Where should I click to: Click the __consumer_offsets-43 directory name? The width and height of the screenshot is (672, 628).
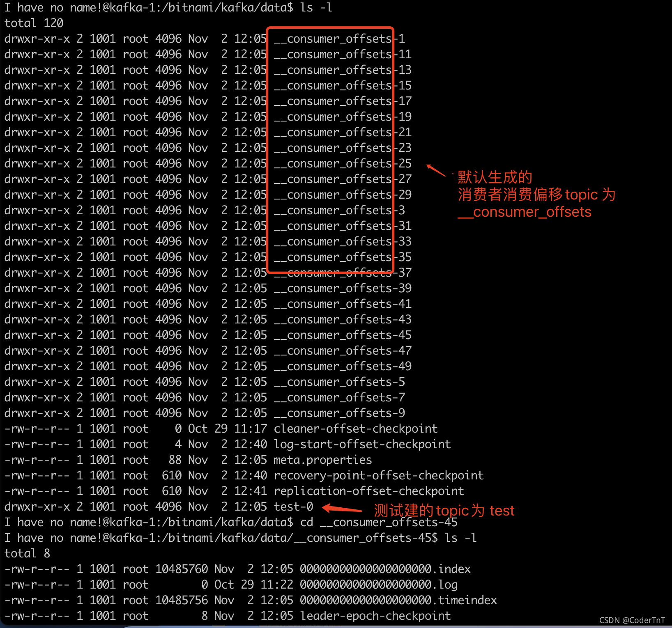[x=343, y=319]
